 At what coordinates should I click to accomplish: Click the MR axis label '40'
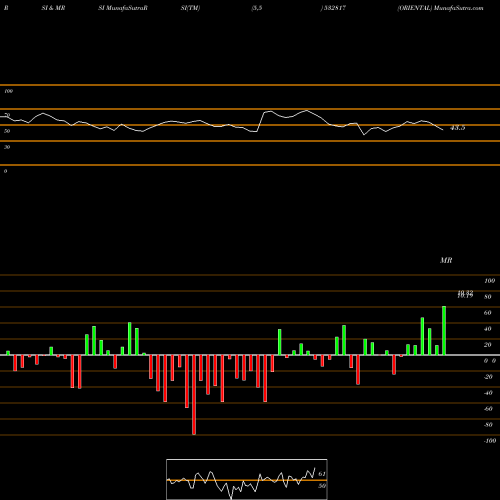click(x=487, y=329)
